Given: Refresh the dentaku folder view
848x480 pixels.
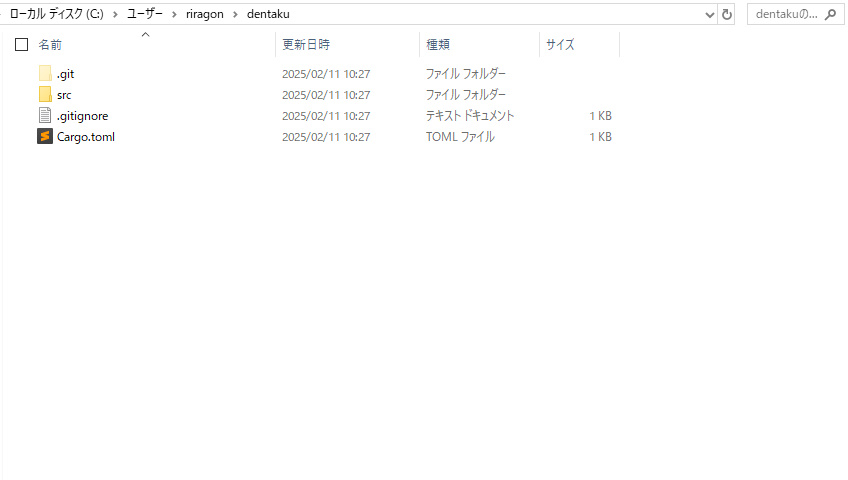Looking at the screenshot, I should [727, 14].
